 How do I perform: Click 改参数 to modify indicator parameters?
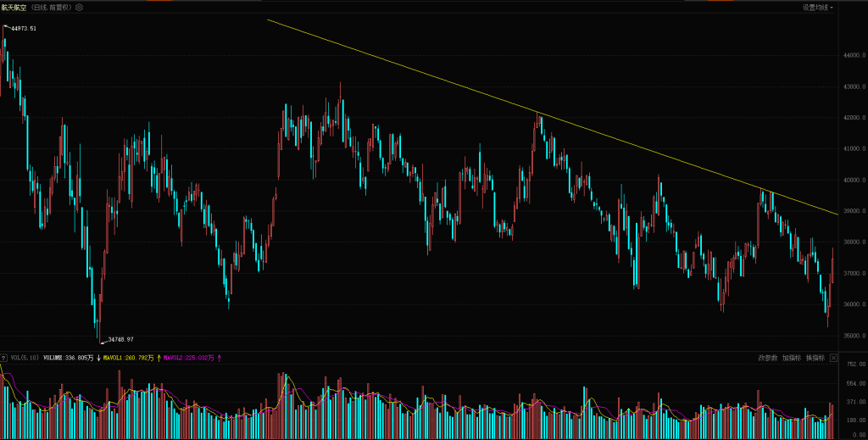coord(768,359)
